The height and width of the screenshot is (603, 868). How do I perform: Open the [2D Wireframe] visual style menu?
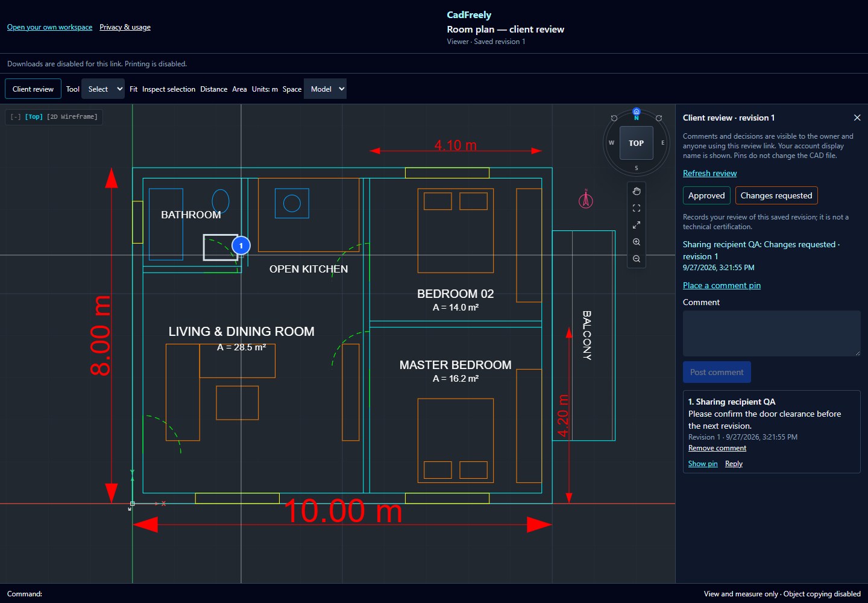[x=72, y=117]
